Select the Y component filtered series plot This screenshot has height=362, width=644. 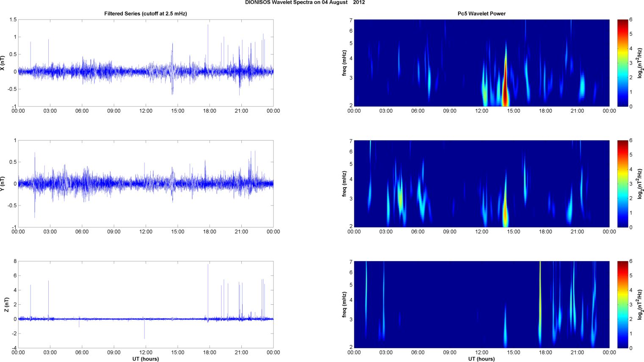[x=146, y=184]
